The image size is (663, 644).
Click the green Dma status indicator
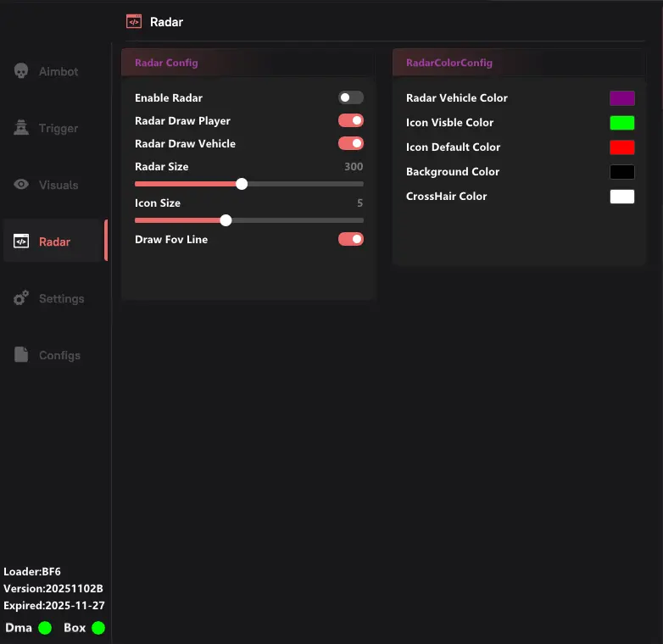[x=45, y=628]
